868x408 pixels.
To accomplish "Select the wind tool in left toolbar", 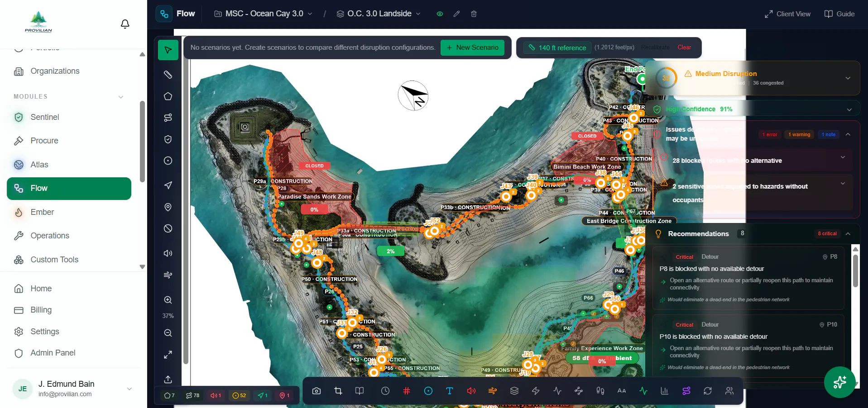I will pos(168,275).
